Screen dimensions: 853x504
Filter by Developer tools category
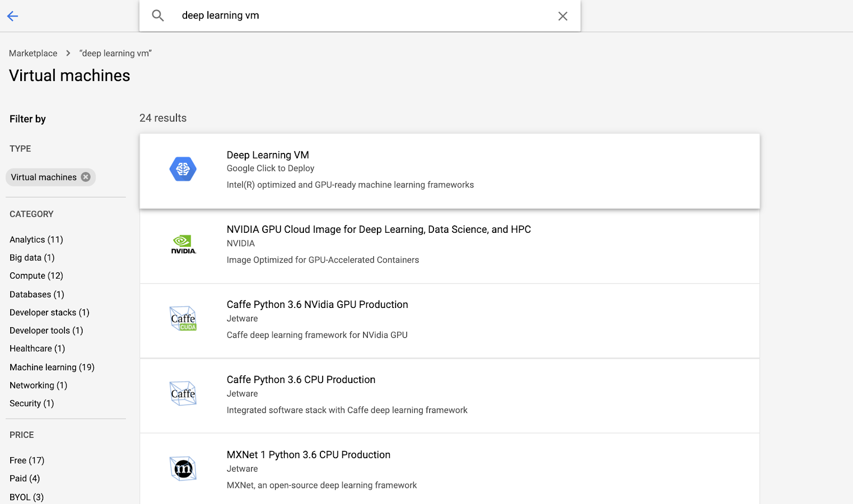[x=46, y=331]
